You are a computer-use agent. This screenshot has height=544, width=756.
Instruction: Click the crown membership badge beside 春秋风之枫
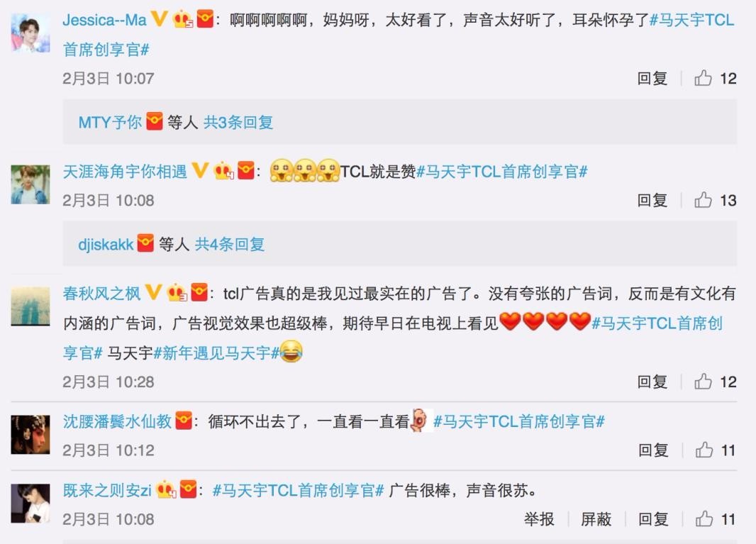coord(177,293)
